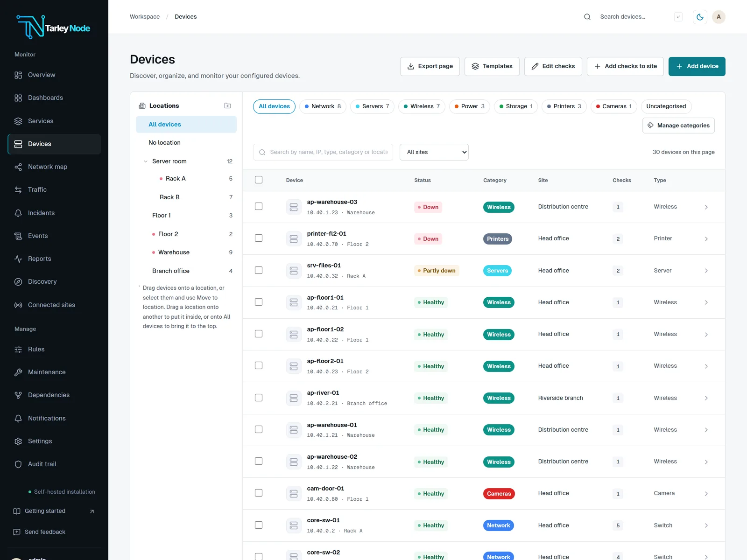Open the Connected sites broadcast icon
Image resolution: width=747 pixels, height=560 pixels.
[18, 305]
